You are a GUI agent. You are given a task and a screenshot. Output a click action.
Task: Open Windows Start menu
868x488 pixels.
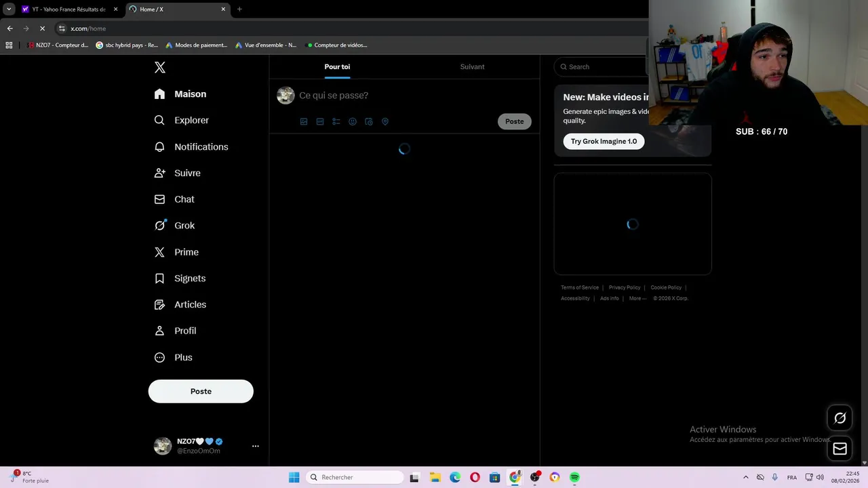point(294,477)
